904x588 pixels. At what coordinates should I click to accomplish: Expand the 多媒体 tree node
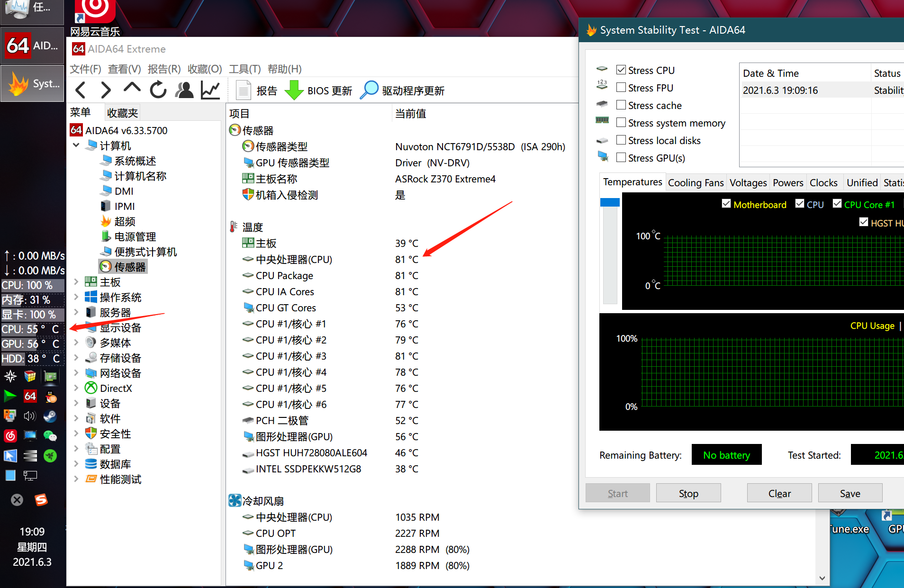pyautogui.click(x=76, y=342)
